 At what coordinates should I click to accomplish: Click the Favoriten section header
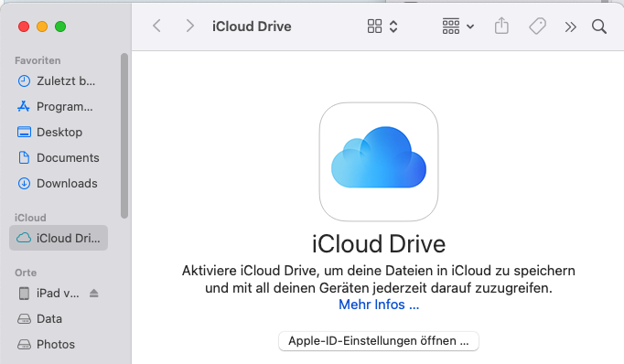38,60
